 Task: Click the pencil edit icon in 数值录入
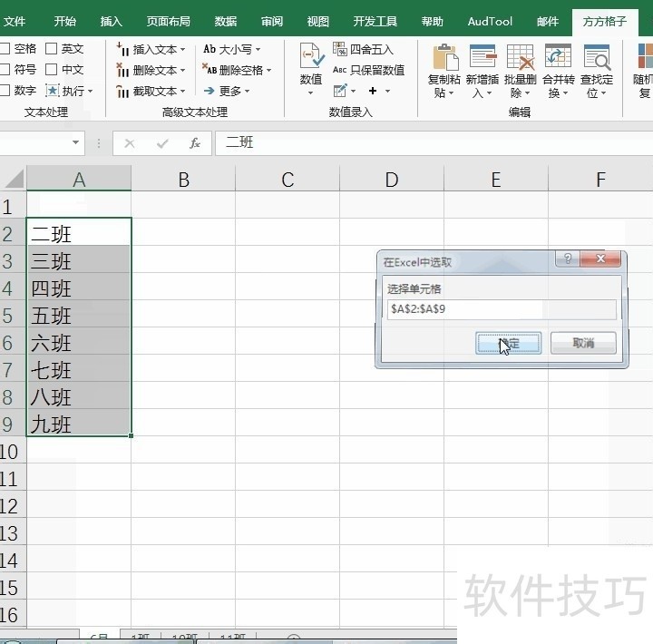340,91
